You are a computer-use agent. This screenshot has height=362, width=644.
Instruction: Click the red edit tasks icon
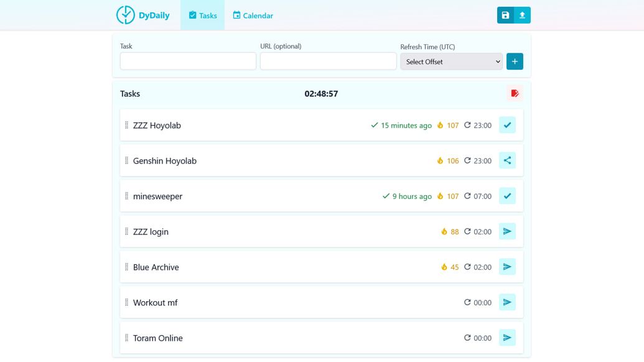click(515, 94)
